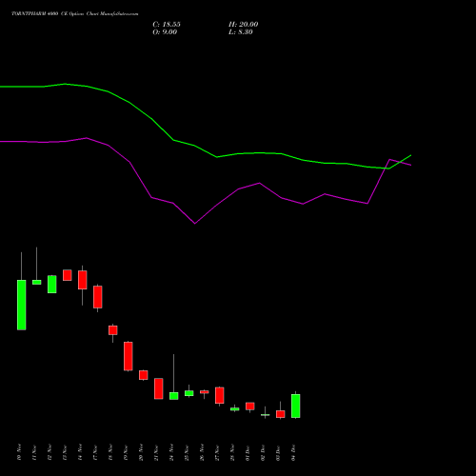This screenshot has height=476, width=476.
Task: Select the green 24 Nov candlestick body
Action: [174, 396]
